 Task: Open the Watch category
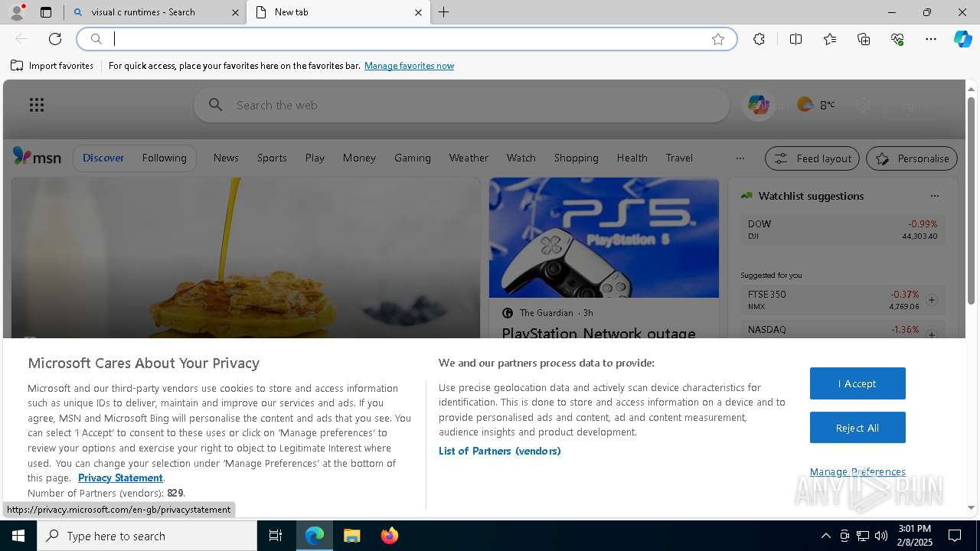click(x=521, y=158)
